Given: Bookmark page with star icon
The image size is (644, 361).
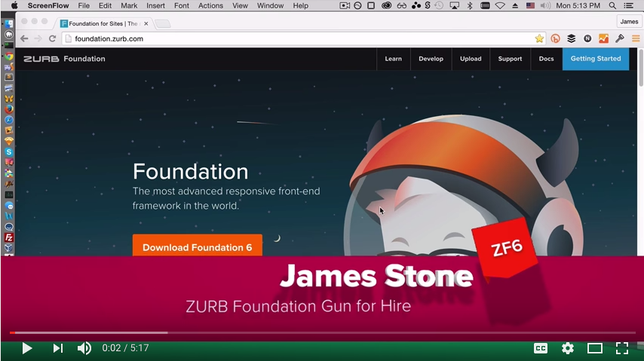Looking at the screenshot, I should point(539,38).
